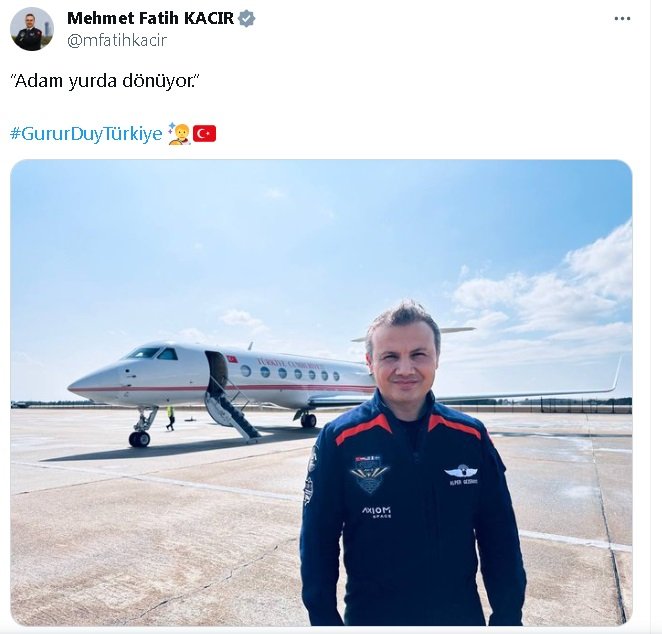Click the blue verified badge icon
The width and height of the screenshot is (662, 634).
point(247,19)
